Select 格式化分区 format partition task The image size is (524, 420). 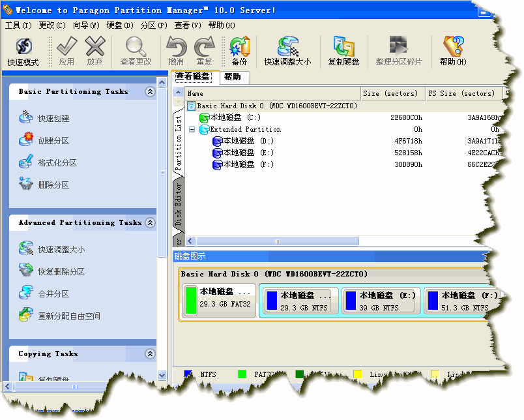[x=48, y=163]
